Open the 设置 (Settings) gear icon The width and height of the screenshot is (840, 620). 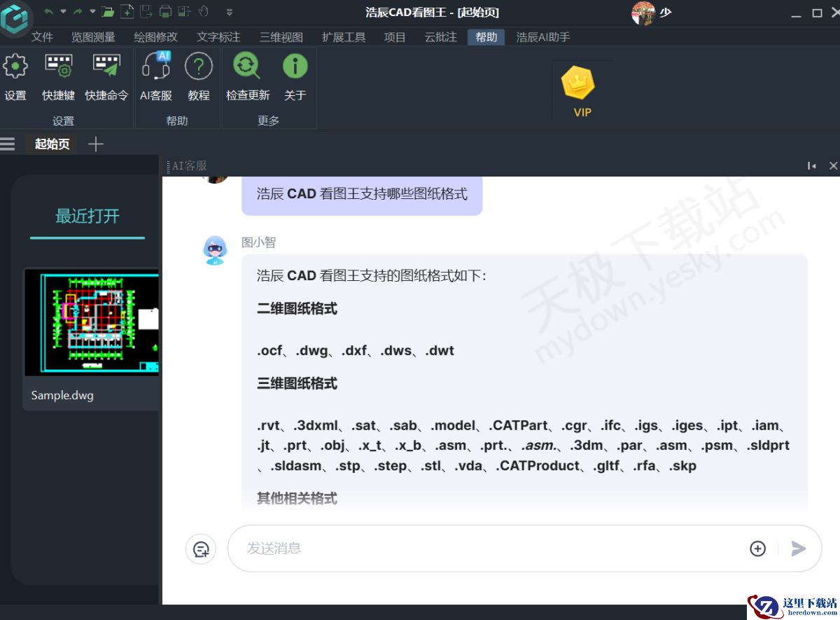(x=15, y=67)
